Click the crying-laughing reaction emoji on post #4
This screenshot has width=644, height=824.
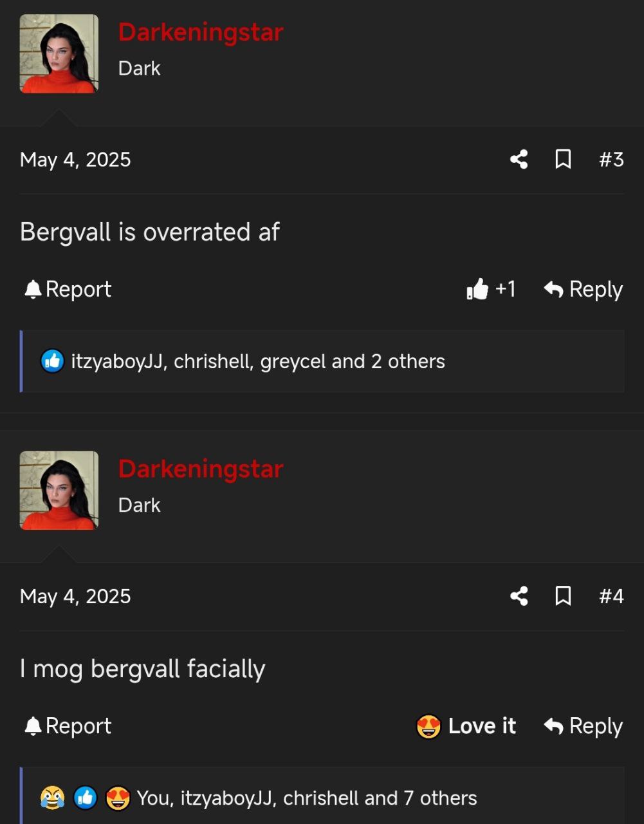tap(53, 798)
